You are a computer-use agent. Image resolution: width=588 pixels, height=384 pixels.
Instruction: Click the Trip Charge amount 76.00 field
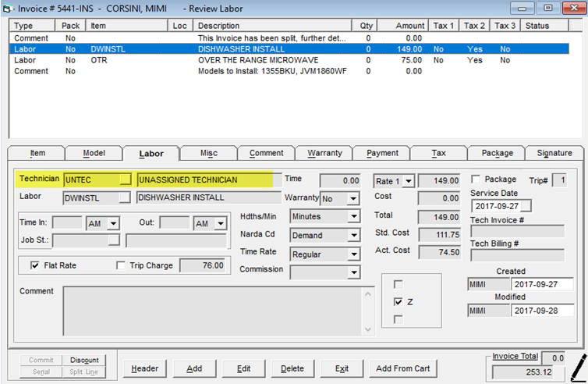pyautogui.click(x=203, y=265)
